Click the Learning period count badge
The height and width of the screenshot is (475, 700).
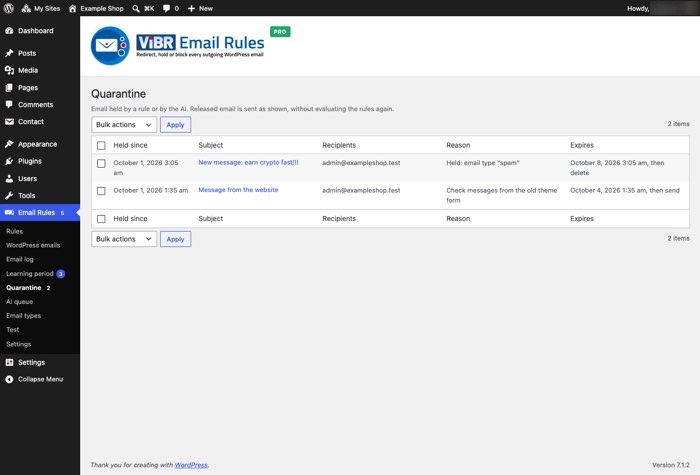[61, 274]
